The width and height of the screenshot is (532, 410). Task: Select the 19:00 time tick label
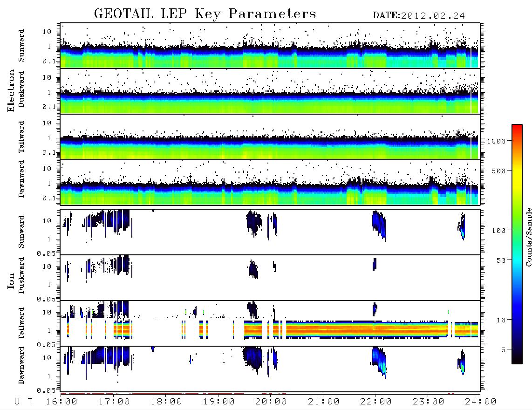pos(219,402)
